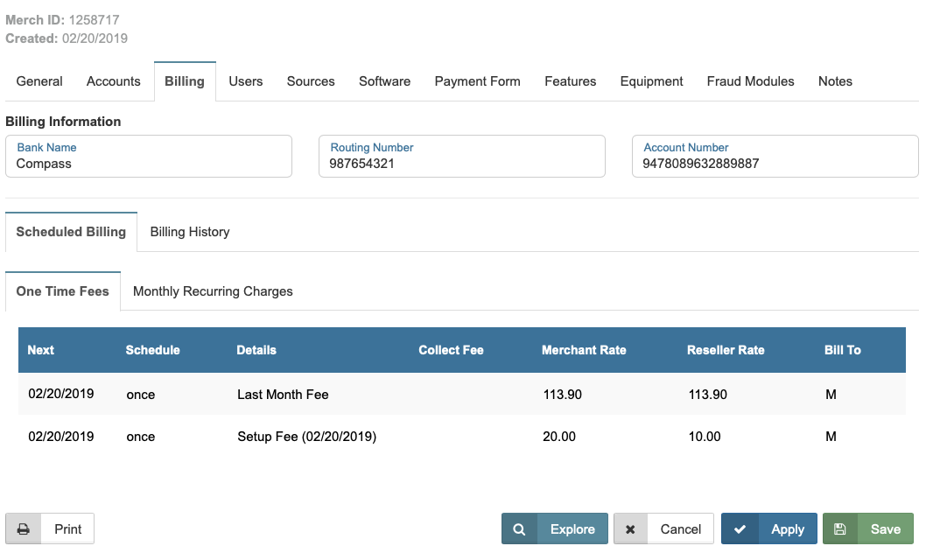Switch to the General tab
Viewport: 926px width, 560px height.
click(x=39, y=81)
